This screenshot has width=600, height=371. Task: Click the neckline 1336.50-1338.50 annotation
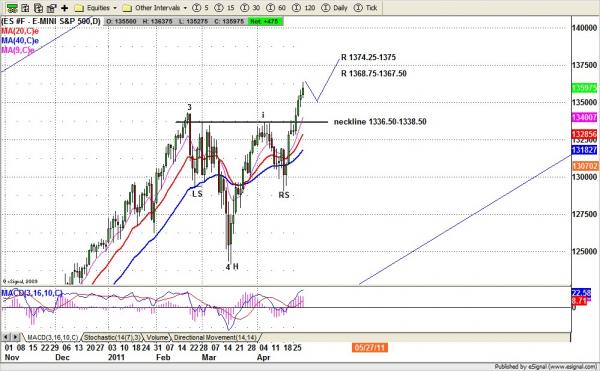click(380, 122)
